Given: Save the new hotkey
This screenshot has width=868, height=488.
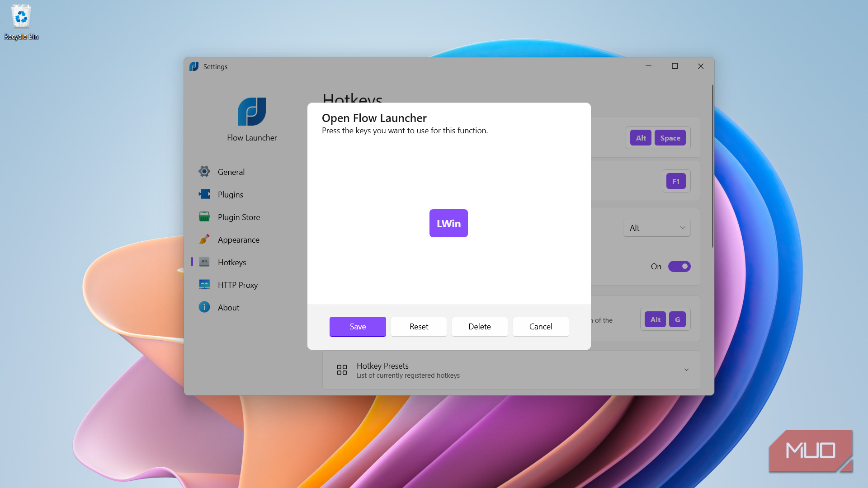Looking at the screenshot, I should [358, 327].
